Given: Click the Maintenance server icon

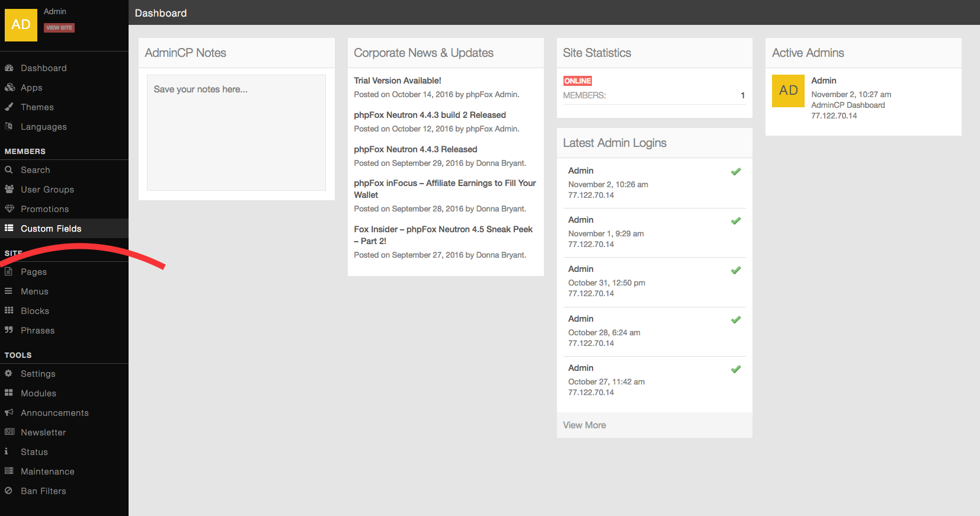Looking at the screenshot, I should pyautogui.click(x=9, y=471).
